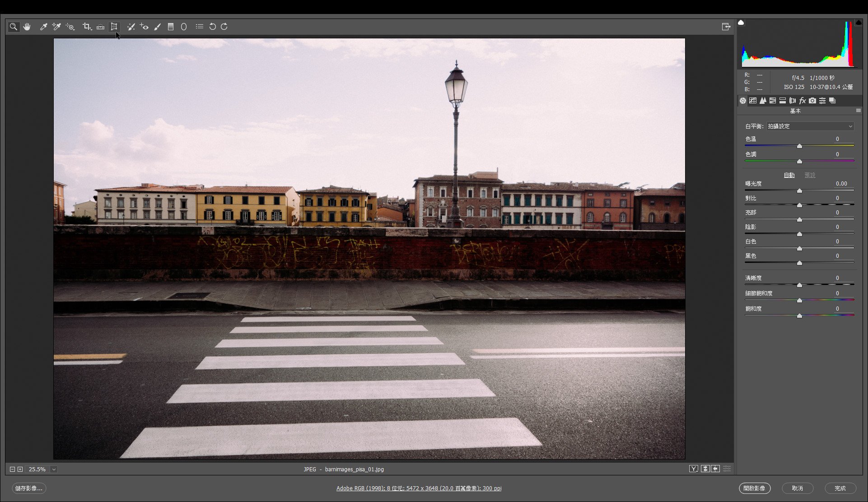The width and height of the screenshot is (868, 502).
Task: Pick the White Balance eyedropper tool
Action: click(43, 27)
